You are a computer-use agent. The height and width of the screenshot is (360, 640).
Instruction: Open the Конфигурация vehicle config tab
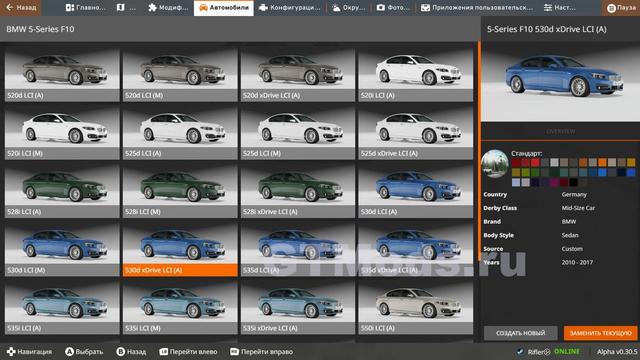(290, 8)
